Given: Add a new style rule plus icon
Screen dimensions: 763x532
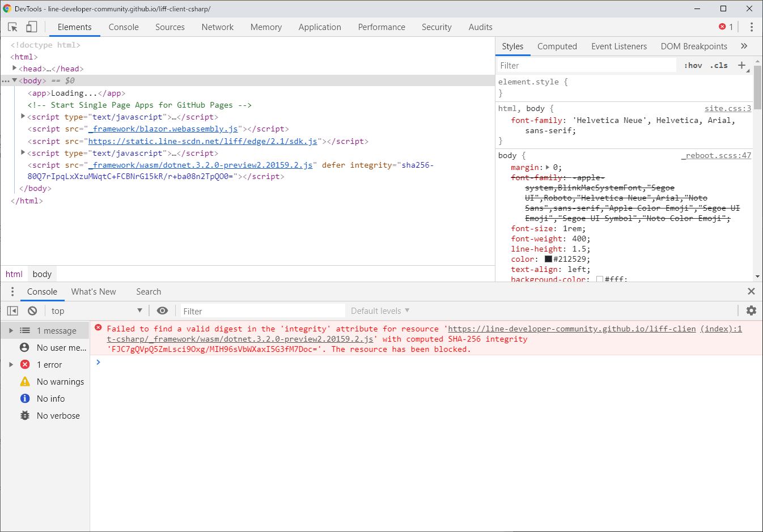Looking at the screenshot, I should [741, 65].
